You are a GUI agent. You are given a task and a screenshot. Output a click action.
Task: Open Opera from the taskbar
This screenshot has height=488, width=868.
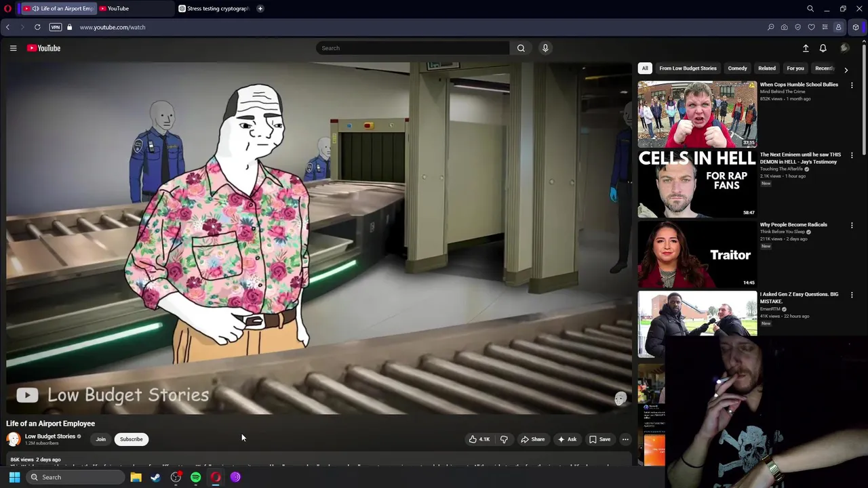216,477
